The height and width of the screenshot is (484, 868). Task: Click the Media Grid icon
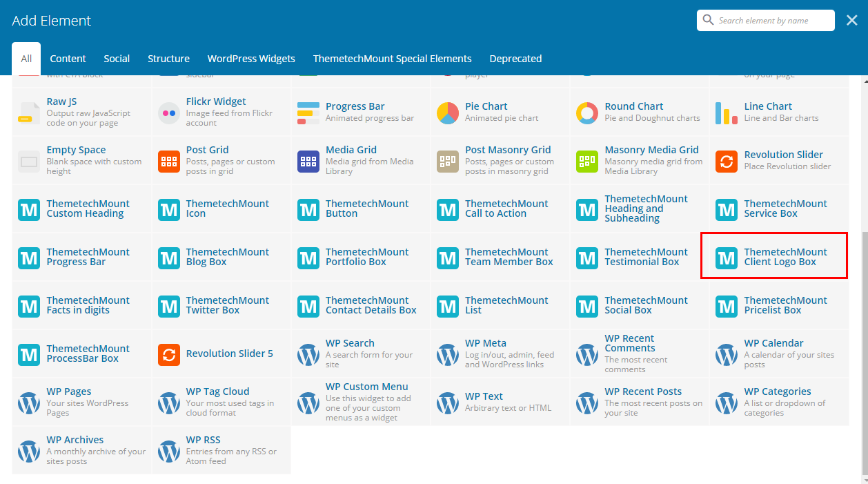pyautogui.click(x=308, y=161)
